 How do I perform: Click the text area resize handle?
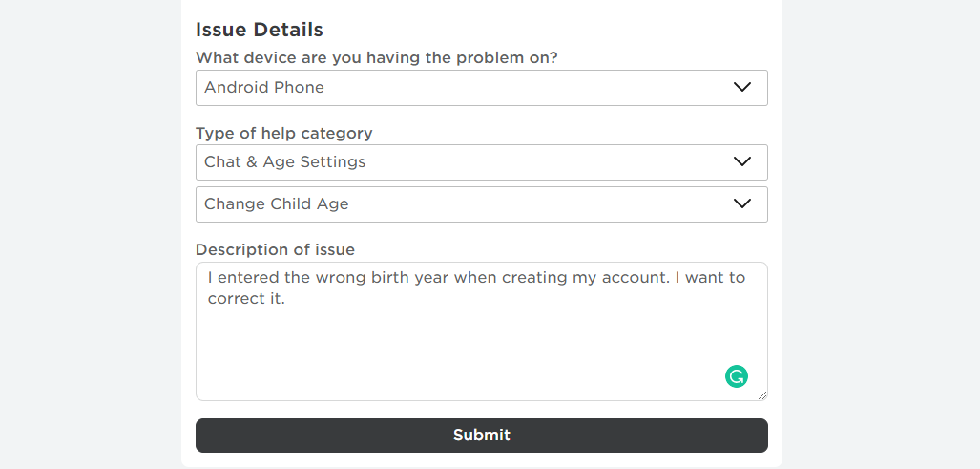pos(761,394)
